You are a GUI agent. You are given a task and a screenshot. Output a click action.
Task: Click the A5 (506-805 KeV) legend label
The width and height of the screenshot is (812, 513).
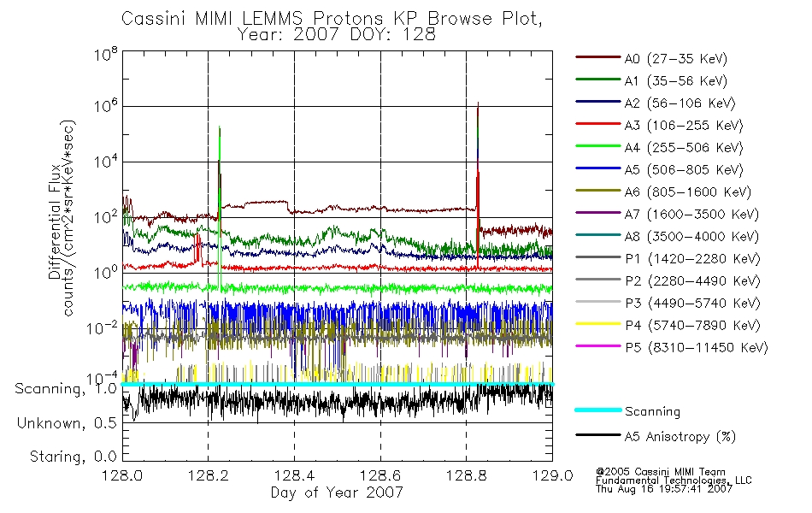684,170
